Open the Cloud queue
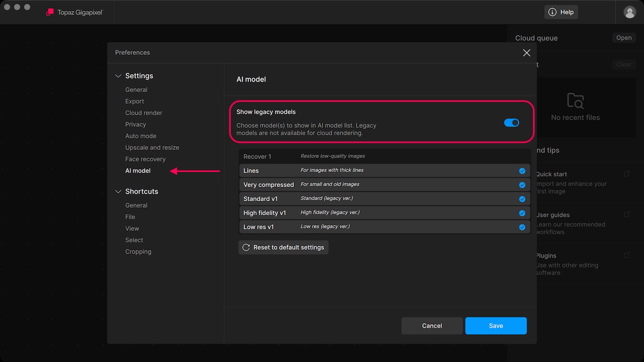 coord(624,38)
